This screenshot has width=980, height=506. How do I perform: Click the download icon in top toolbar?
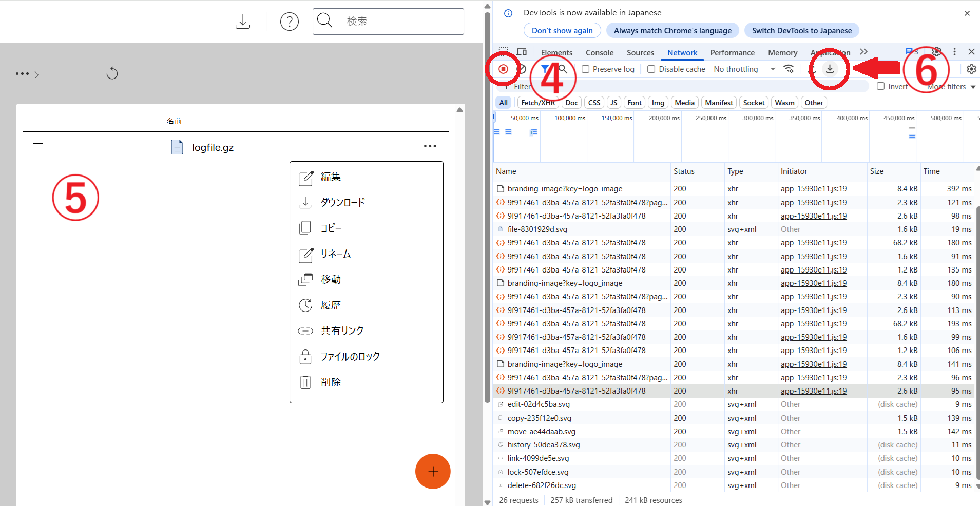click(x=243, y=22)
